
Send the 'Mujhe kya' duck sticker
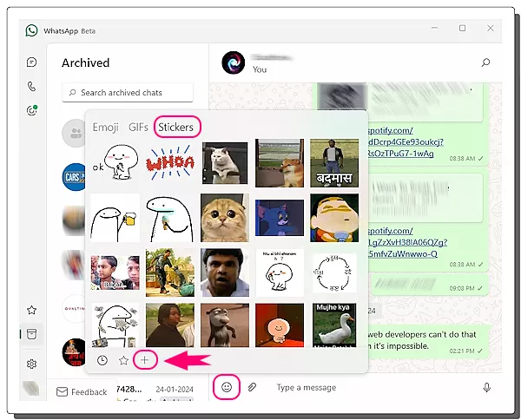[x=334, y=325]
